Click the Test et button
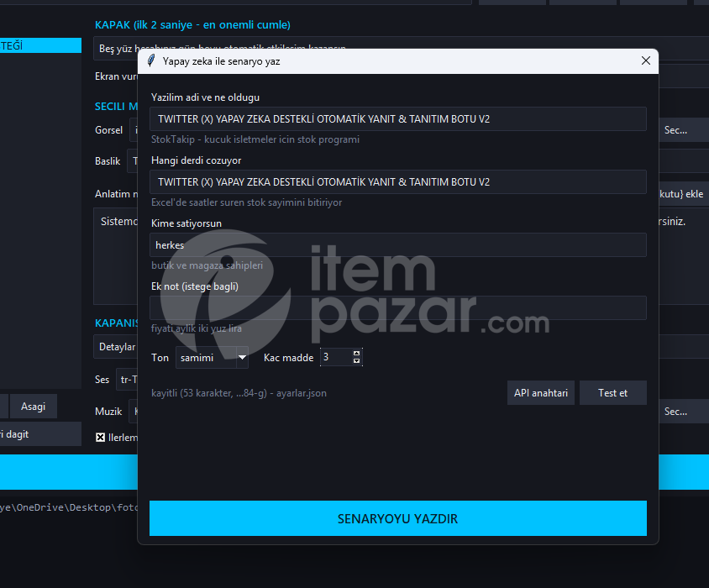The width and height of the screenshot is (709, 588). click(612, 392)
